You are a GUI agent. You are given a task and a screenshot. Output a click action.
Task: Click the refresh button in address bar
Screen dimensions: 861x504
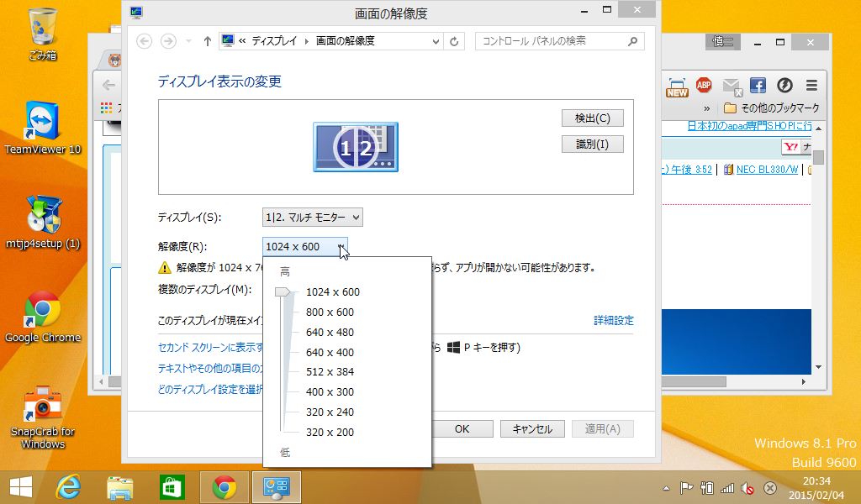click(455, 41)
